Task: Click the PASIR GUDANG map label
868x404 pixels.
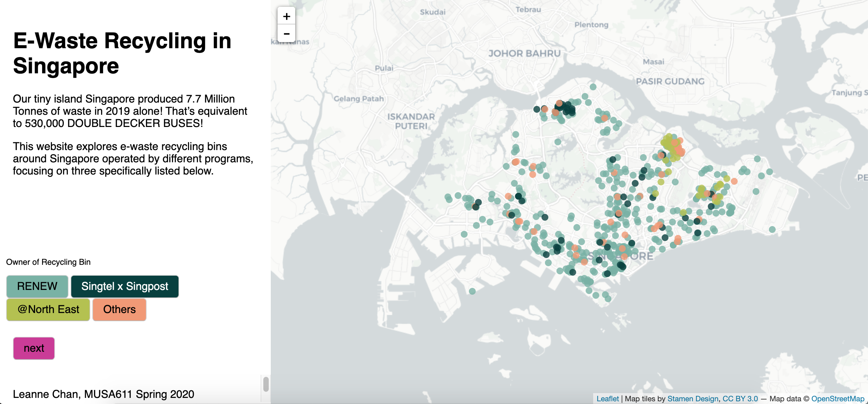Action: (x=670, y=81)
